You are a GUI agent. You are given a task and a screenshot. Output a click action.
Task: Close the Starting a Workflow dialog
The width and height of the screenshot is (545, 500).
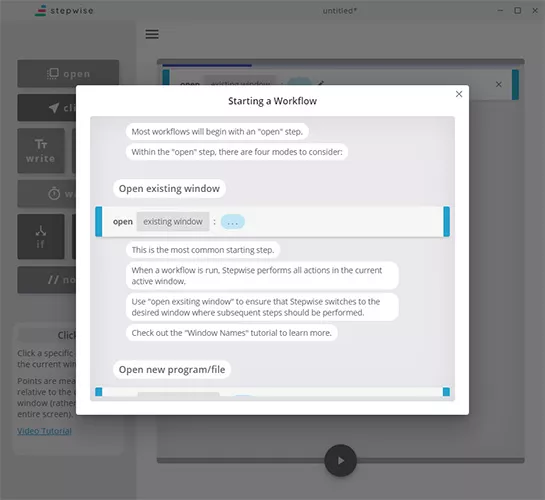459,94
